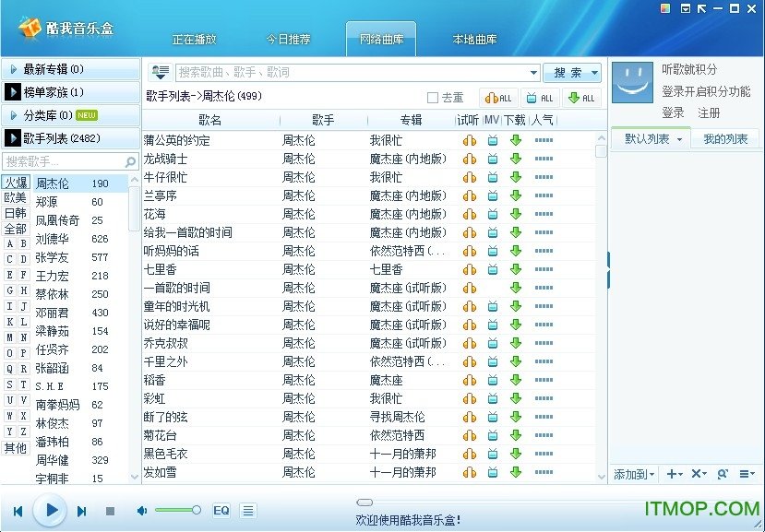Open the MV icon for 花海
765x532 pixels.
(493, 214)
